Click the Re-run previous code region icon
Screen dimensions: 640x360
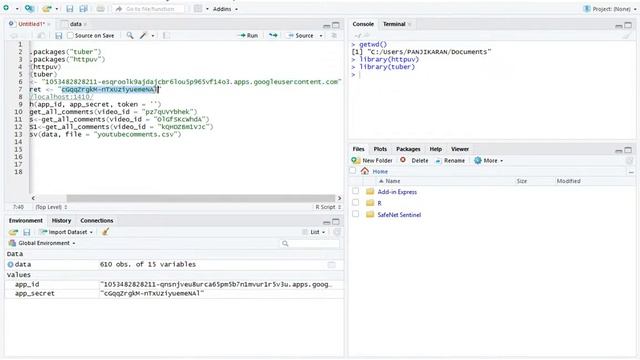[273, 36]
